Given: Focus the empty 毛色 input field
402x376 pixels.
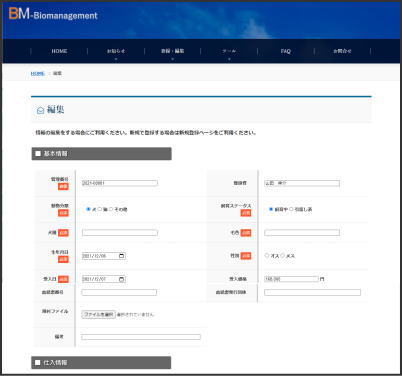Looking at the screenshot, I should click(x=302, y=233).
